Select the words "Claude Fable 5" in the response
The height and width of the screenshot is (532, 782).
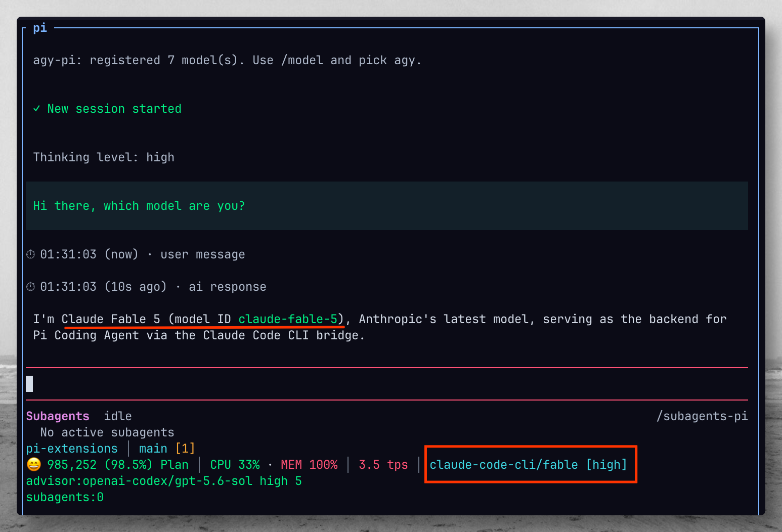pos(111,319)
